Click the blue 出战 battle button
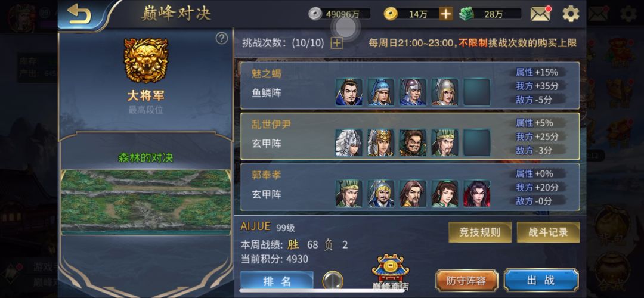This screenshot has width=644, height=298. click(541, 280)
